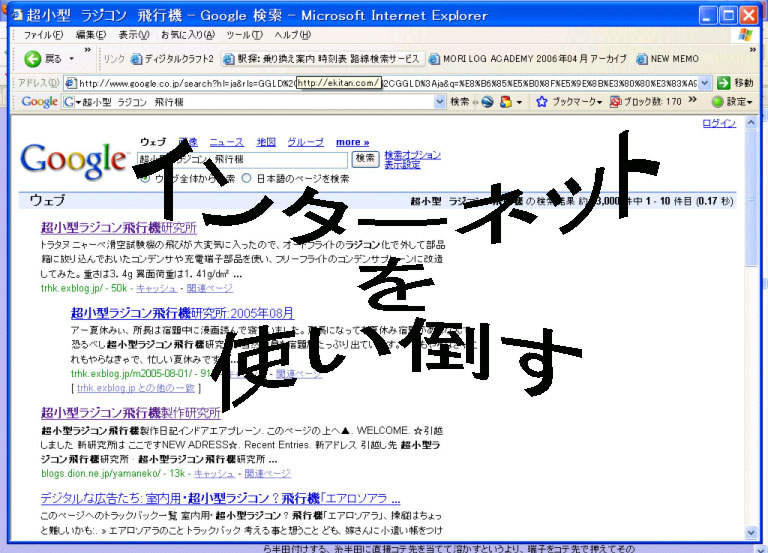Click the green 移動 go button
768x553 pixels.
pos(735,83)
